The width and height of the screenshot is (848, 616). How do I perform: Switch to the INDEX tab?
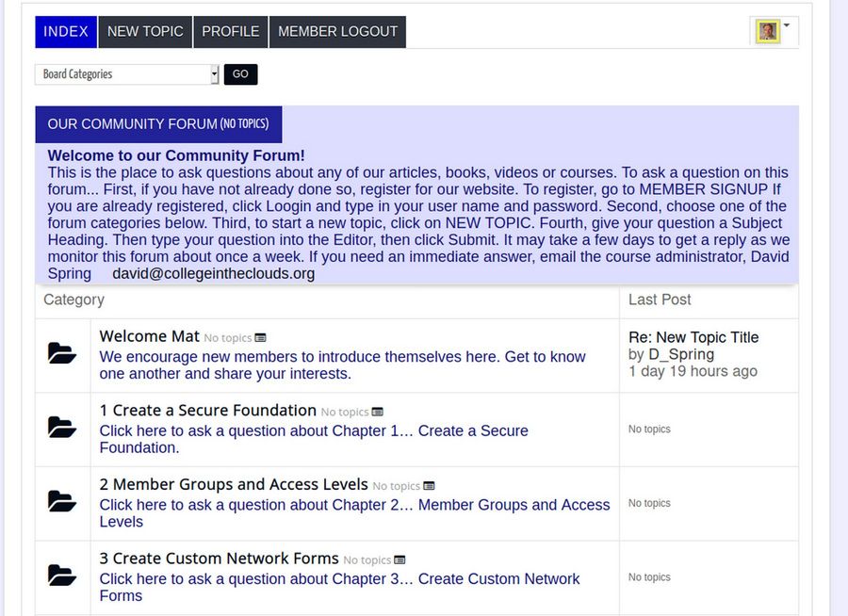tap(66, 32)
